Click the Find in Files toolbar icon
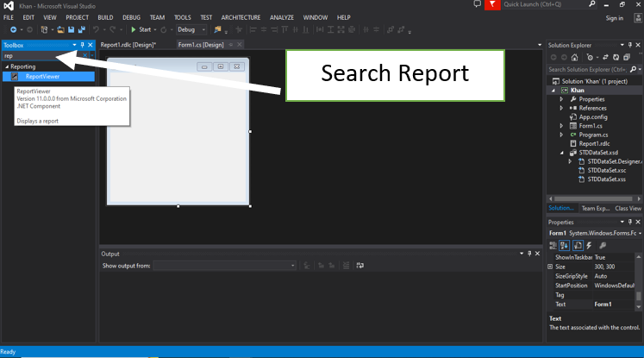The width and height of the screenshot is (644, 358). point(217,29)
